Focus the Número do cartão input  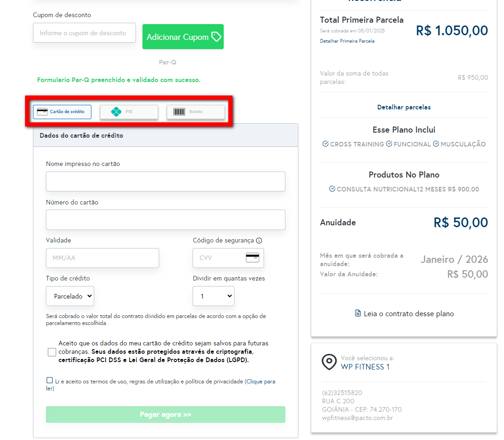tap(165, 219)
